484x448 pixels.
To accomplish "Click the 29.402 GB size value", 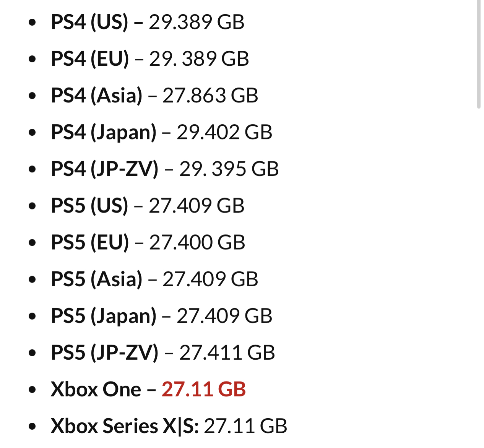I will click(224, 132).
